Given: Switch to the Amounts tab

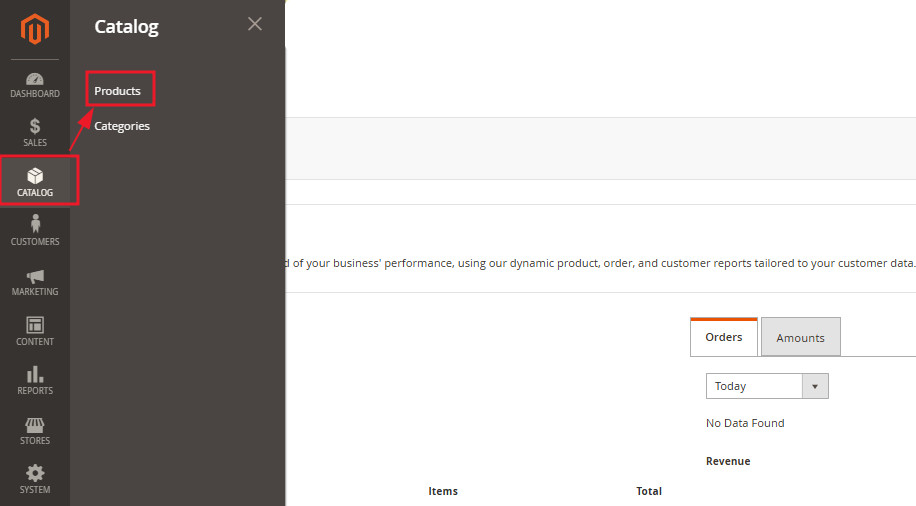Looking at the screenshot, I should click(x=801, y=337).
